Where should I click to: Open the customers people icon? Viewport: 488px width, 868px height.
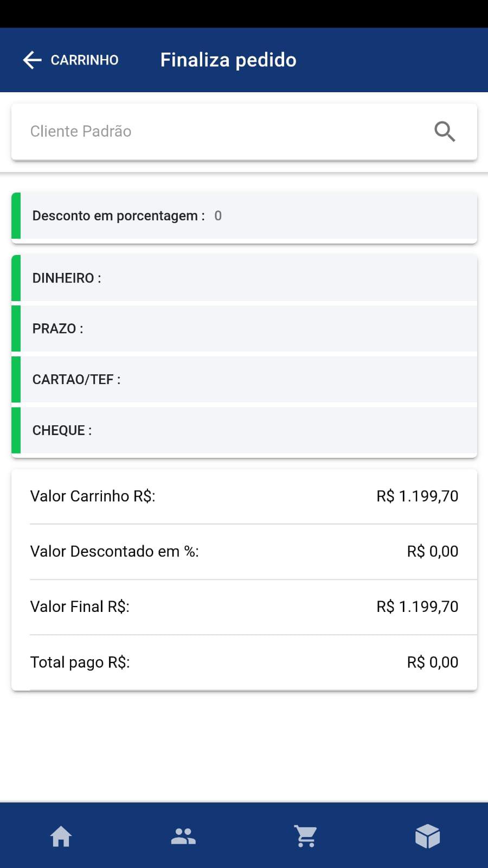pyautogui.click(x=183, y=836)
